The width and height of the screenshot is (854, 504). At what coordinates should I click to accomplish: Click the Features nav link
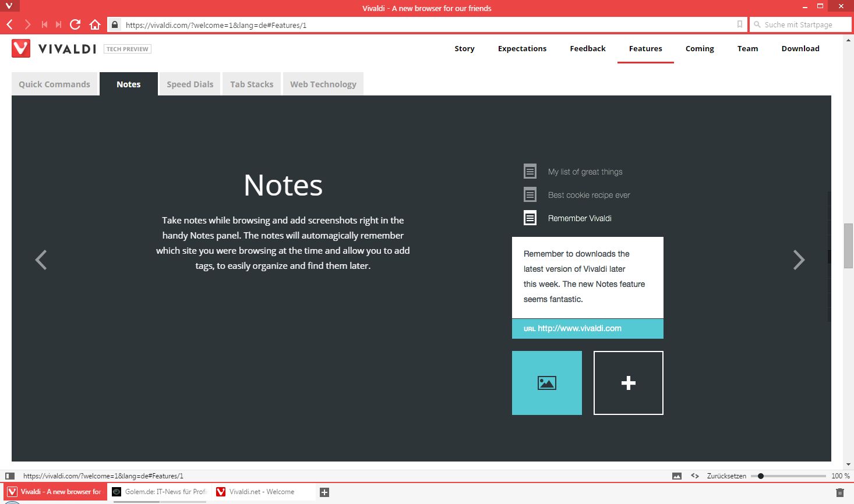tap(645, 48)
